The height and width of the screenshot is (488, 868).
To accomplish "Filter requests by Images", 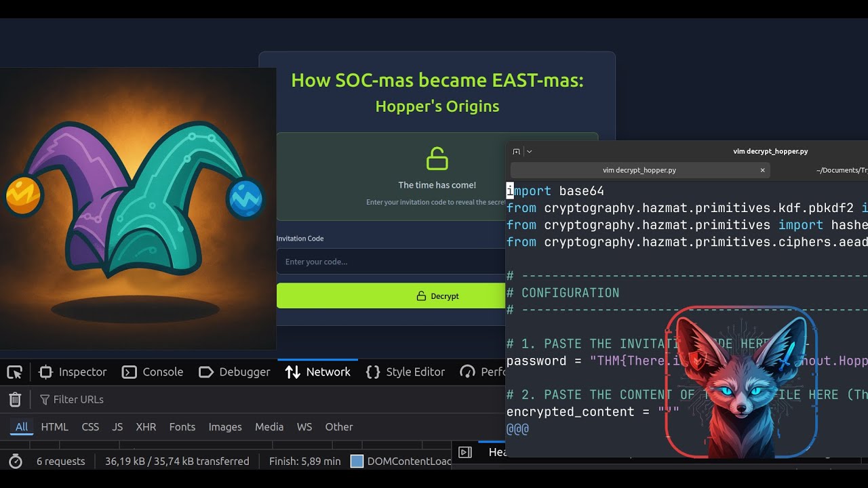I will click(x=225, y=427).
